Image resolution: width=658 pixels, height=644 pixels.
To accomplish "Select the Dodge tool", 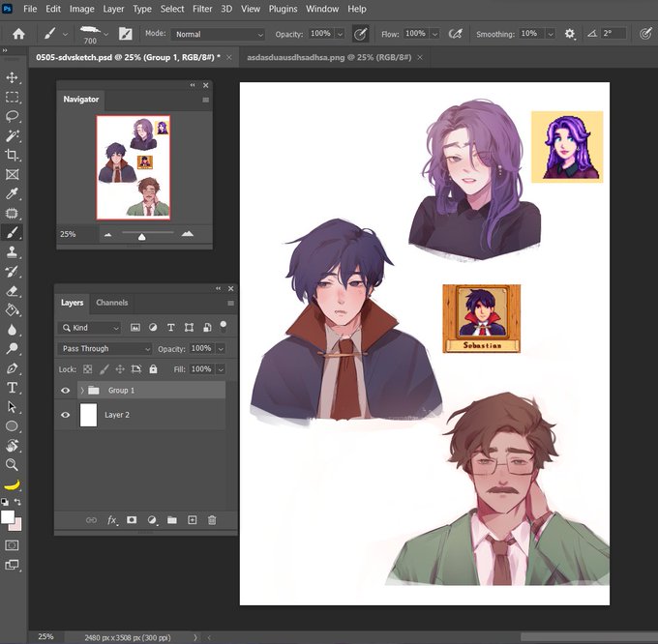I will point(12,349).
